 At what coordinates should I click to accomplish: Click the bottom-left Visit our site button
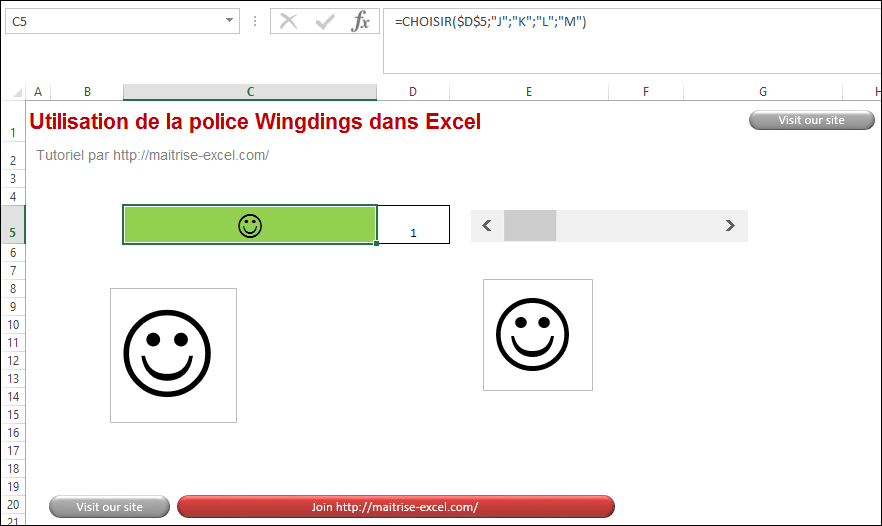tap(109, 507)
